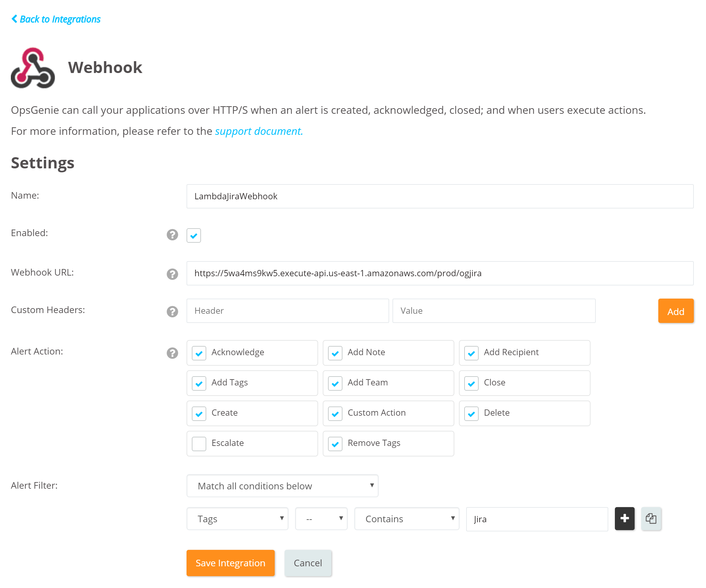Click the help icon next to Webhook URL
Image resolution: width=706 pixels, height=588 pixels.
click(x=172, y=273)
